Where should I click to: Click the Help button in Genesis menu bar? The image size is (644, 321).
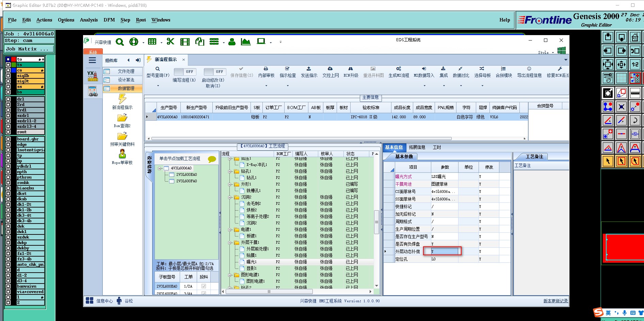(x=504, y=20)
